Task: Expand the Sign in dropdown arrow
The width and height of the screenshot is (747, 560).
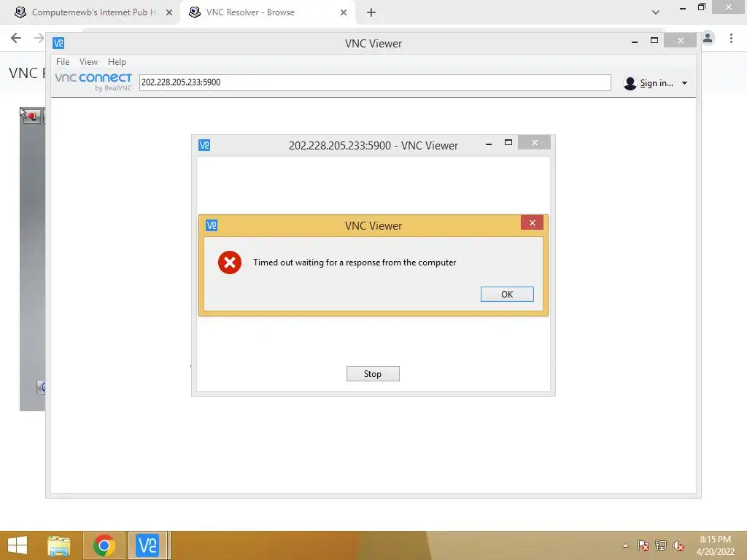Action: point(684,83)
